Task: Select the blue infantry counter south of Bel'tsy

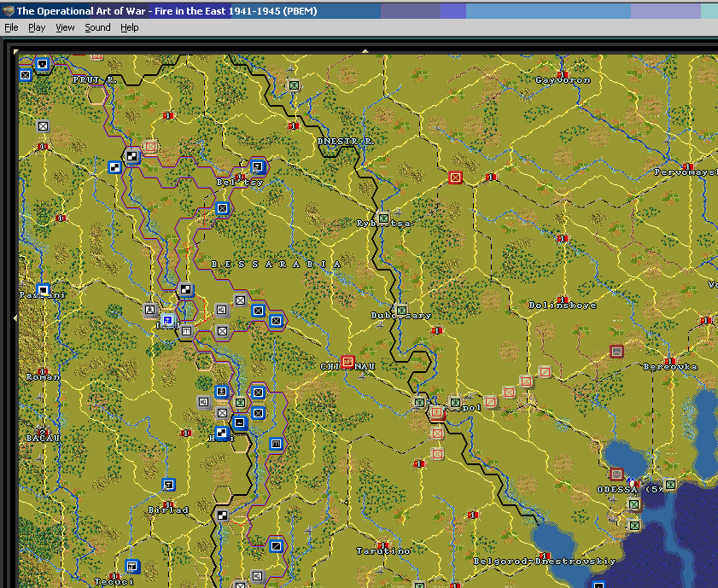Action: click(222, 209)
